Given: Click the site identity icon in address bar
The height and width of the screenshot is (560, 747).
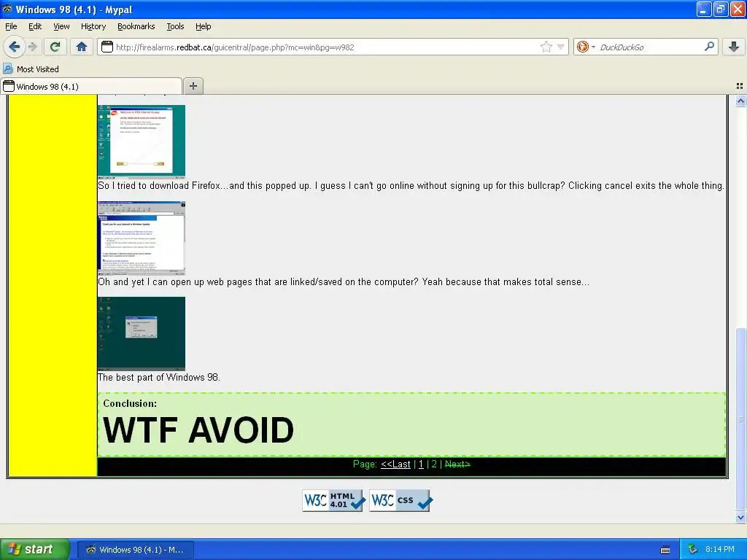Looking at the screenshot, I should pos(107,47).
